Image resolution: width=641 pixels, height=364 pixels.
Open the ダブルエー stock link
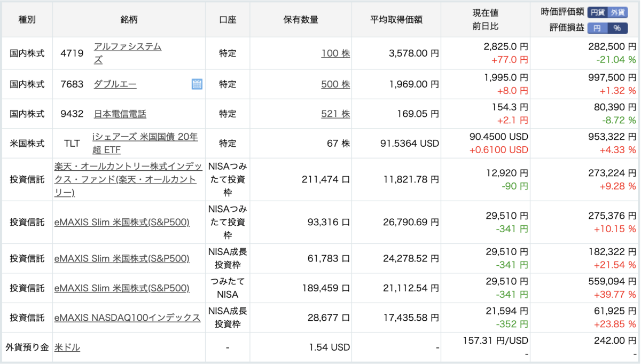coord(115,84)
